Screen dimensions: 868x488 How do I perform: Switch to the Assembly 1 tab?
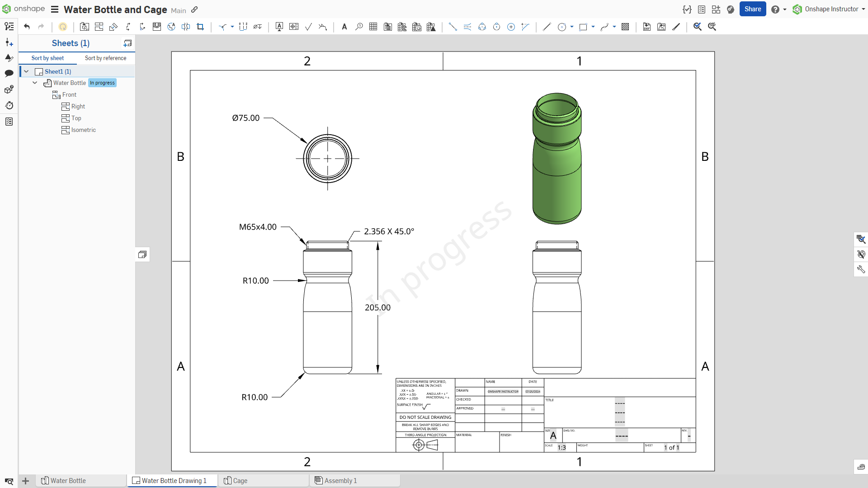(x=340, y=481)
